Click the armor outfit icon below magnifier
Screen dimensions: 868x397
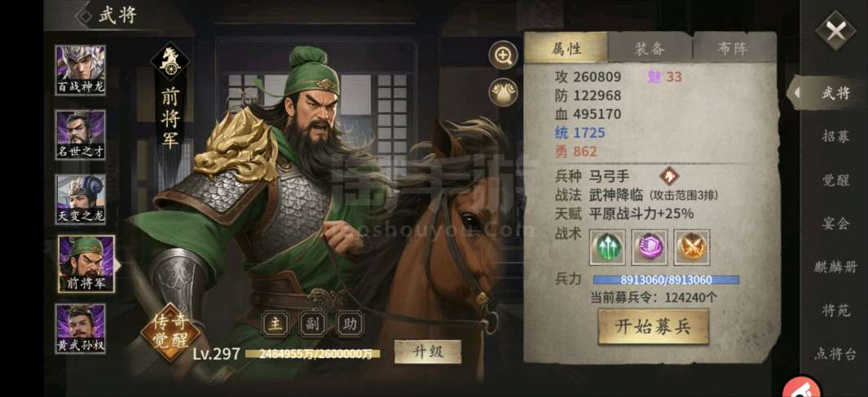click(x=503, y=92)
